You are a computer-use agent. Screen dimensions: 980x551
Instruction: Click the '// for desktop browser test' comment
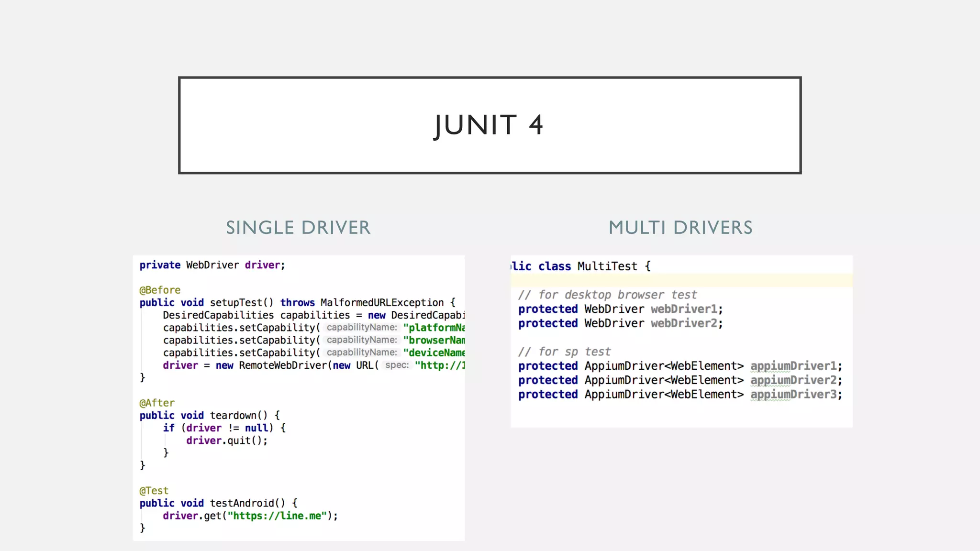pyautogui.click(x=607, y=295)
